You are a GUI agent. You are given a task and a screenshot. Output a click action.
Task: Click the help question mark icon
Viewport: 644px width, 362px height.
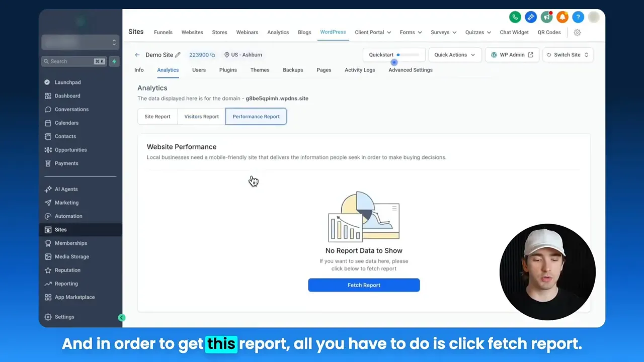[578, 17]
